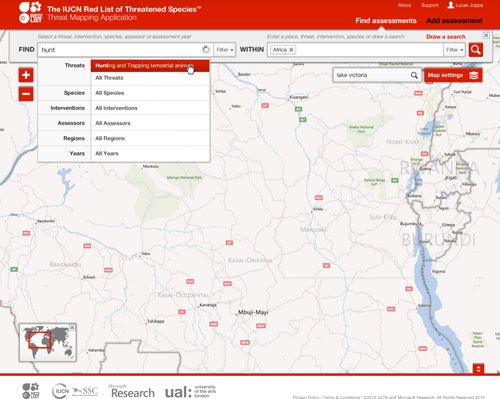Image resolution: width=500 pixels, height=399 pixels.
Task: Click the IUCN SSC footer logo
Action: point(75,391)
